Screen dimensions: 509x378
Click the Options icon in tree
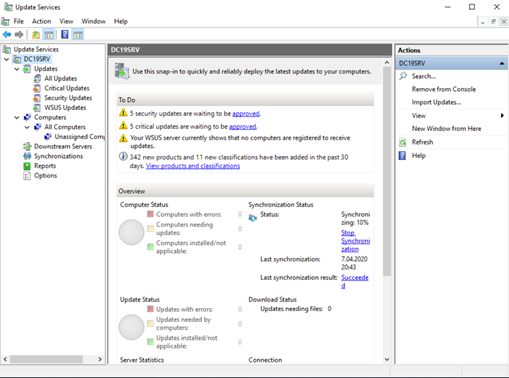[27, 175]
